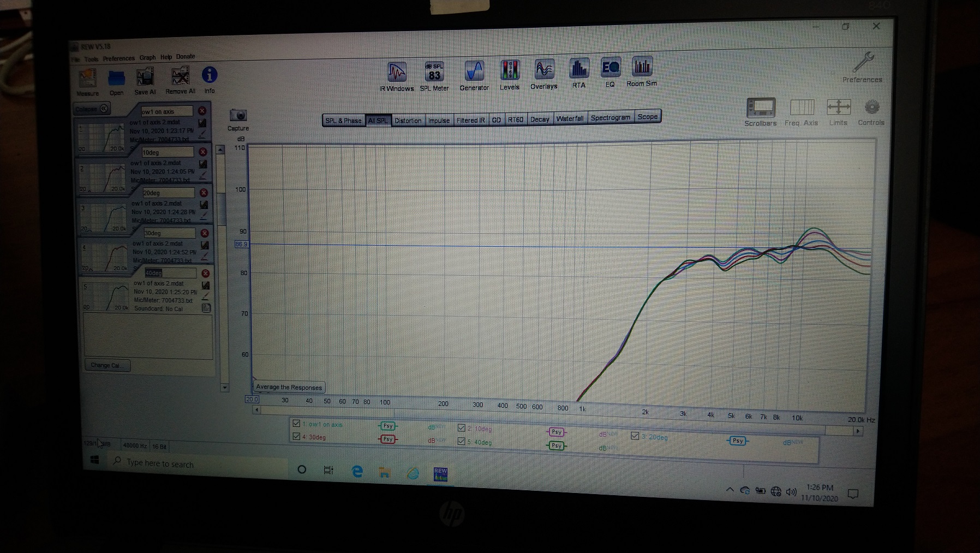Select measurement 4 thumbnail graph
The width and height of the screenshot is (980, 553).
(105, 258)
